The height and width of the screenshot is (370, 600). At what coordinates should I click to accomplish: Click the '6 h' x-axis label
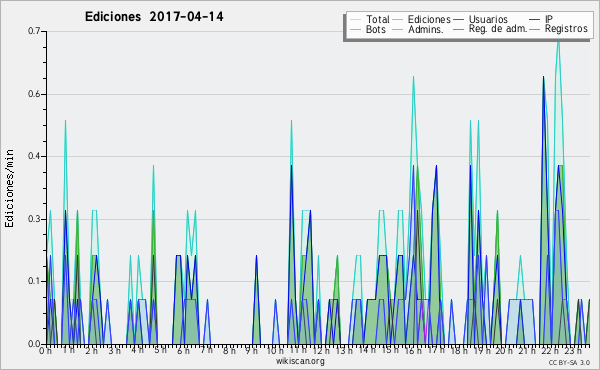pyautogui.click(x=183, y=350)
